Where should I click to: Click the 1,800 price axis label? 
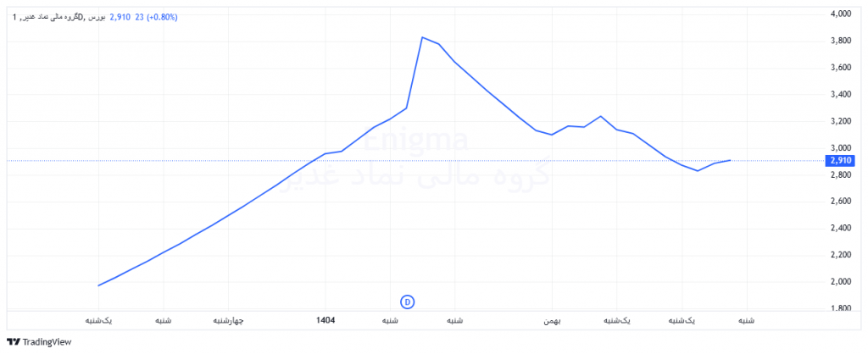coord(840,308)
